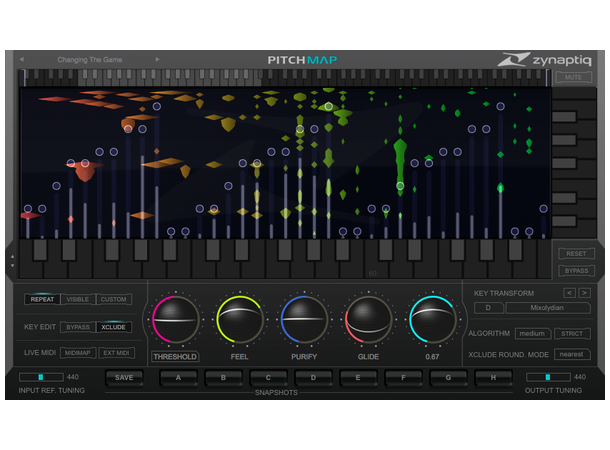Recall snapshot F
The width and height of the screenshot is (610, 450).
[x=403, y=378]
